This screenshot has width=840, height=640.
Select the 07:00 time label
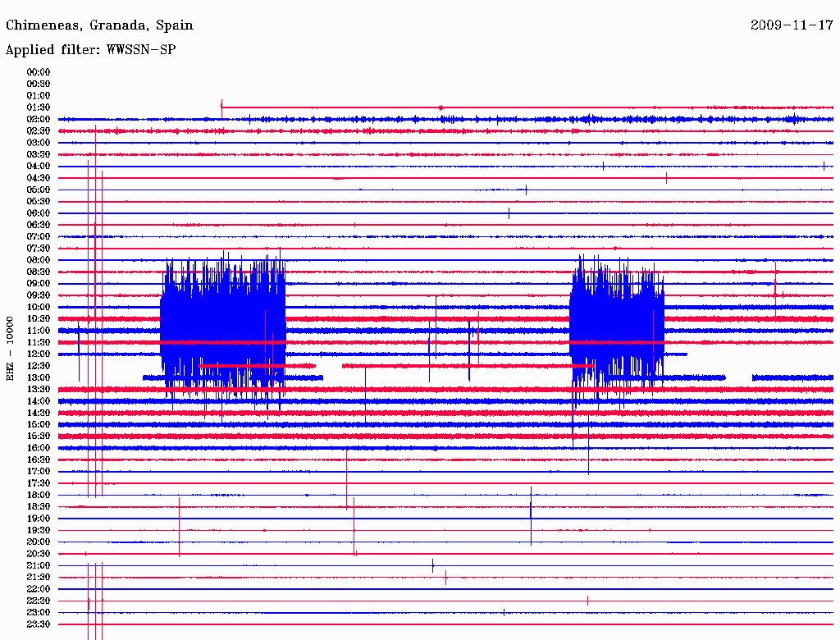[39, 236]
